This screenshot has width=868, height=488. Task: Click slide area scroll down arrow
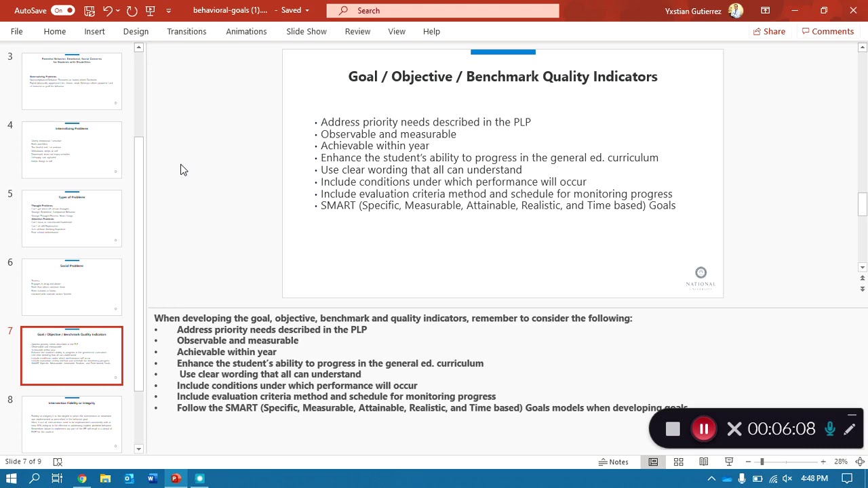[x=862, y=267]
